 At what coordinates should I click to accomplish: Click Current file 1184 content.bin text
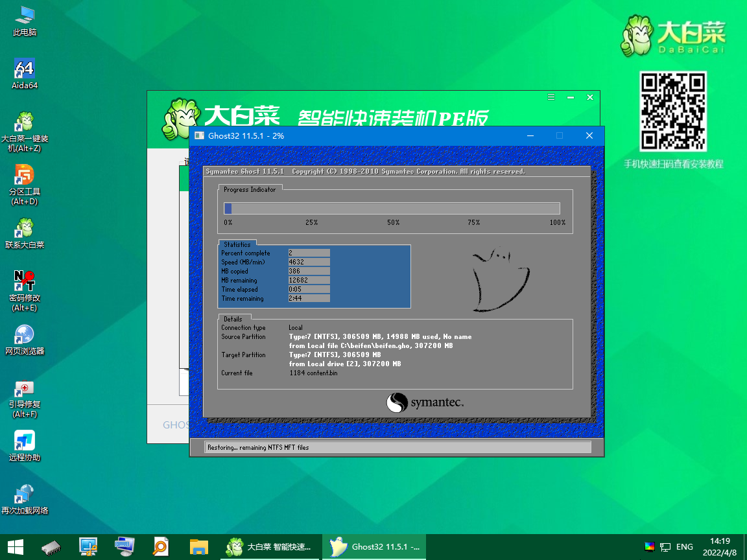click(313, 373)
